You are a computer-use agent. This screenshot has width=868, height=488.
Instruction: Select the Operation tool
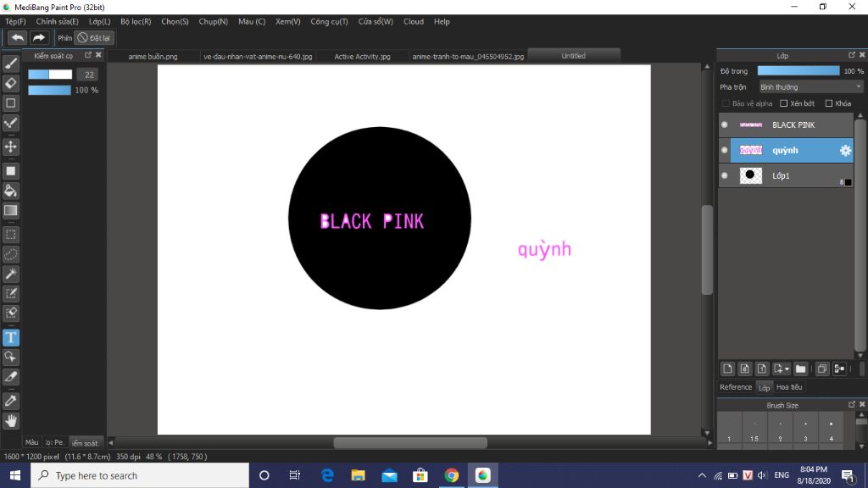pos(10,357)
